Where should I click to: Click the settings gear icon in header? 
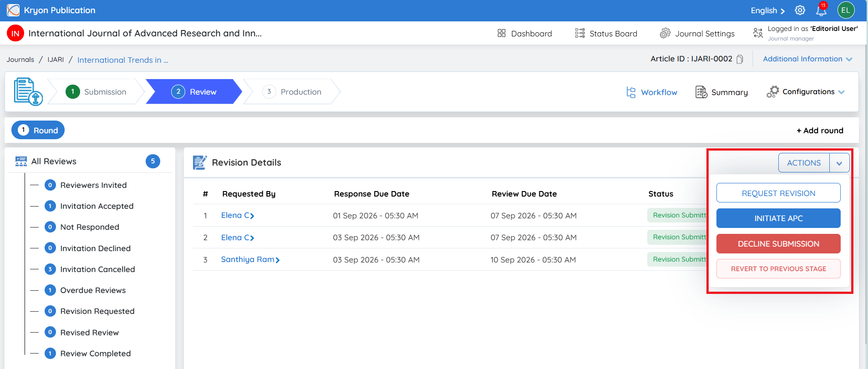point(800,10)
